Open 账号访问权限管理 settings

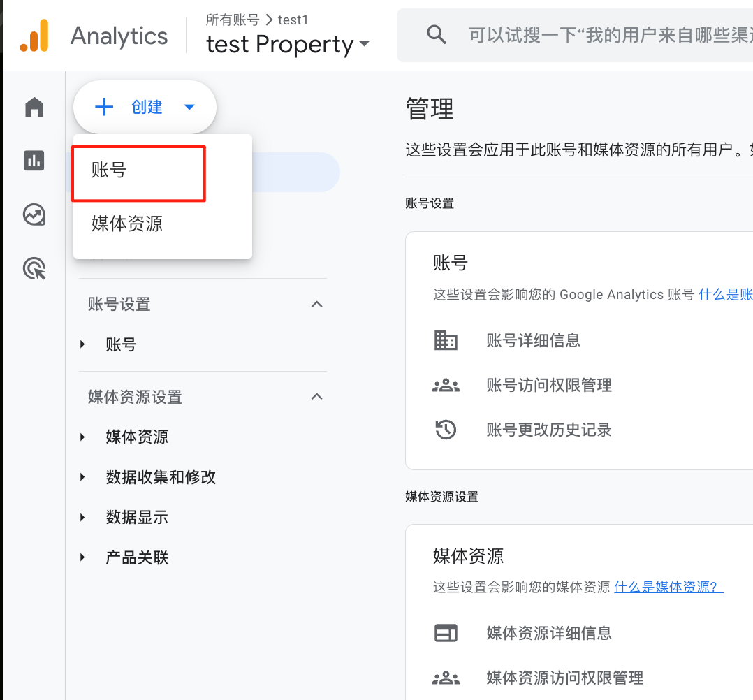[x=549, y=385]
